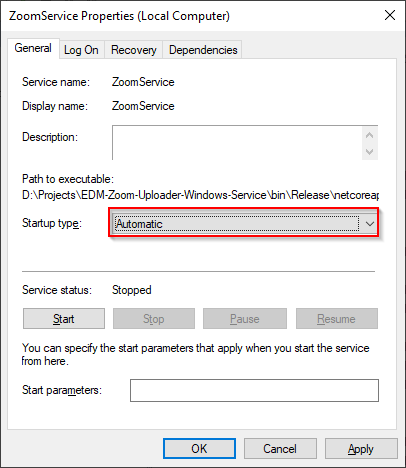Screen dimensions: 406x468
Task: Open the Startup type combo box
Action: pyautogui.click(x=244, y=223)
